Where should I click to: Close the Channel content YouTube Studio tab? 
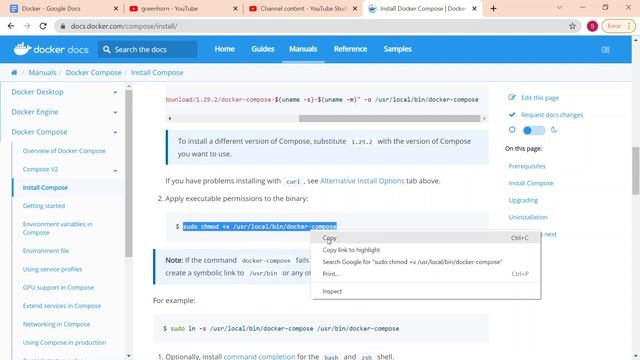coord(355,8)
